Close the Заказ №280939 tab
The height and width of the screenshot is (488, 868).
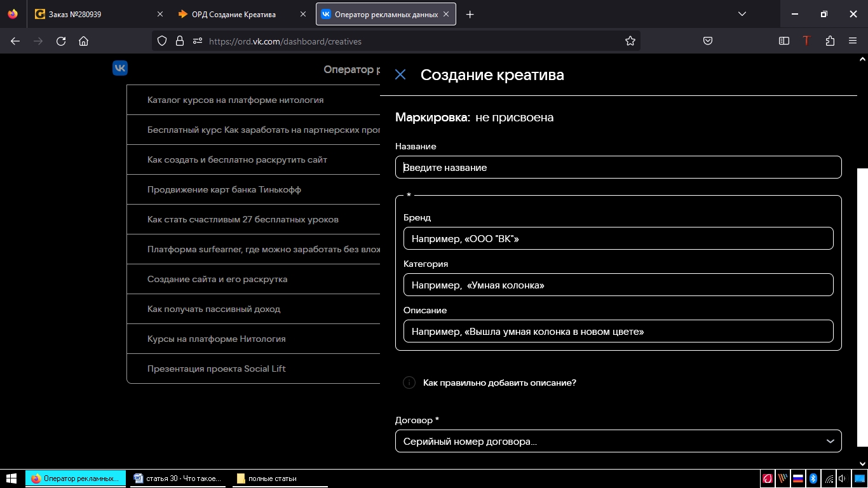[159, 14]
